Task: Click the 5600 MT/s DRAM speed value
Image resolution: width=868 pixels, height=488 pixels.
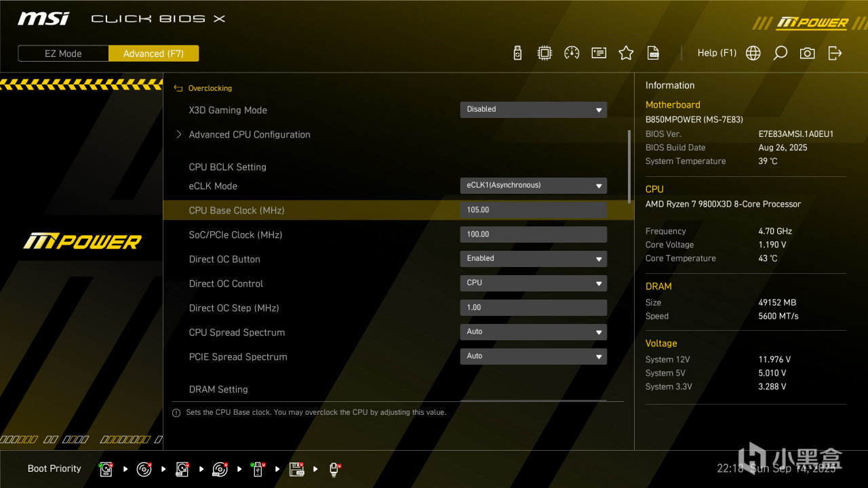Action: pyautogui.click(x=778, y=316)
